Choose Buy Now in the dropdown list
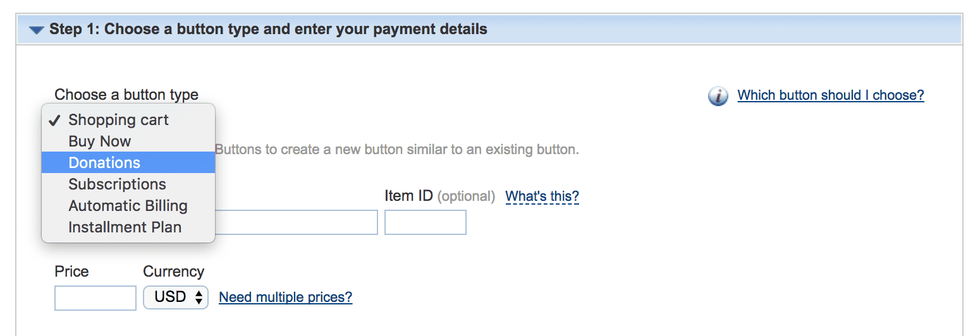This screenshot has width=980, height=336. (x=100, y=141)
